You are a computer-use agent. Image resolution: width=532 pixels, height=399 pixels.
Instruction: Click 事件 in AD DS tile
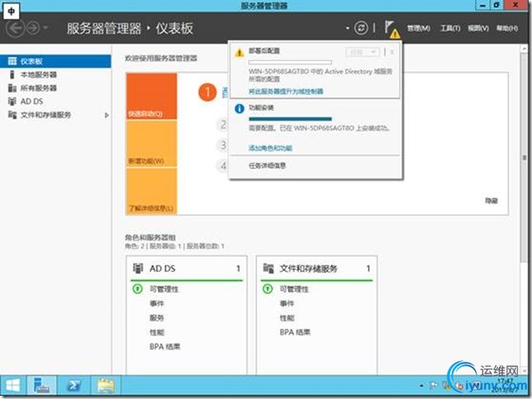[x=157, y=303]
